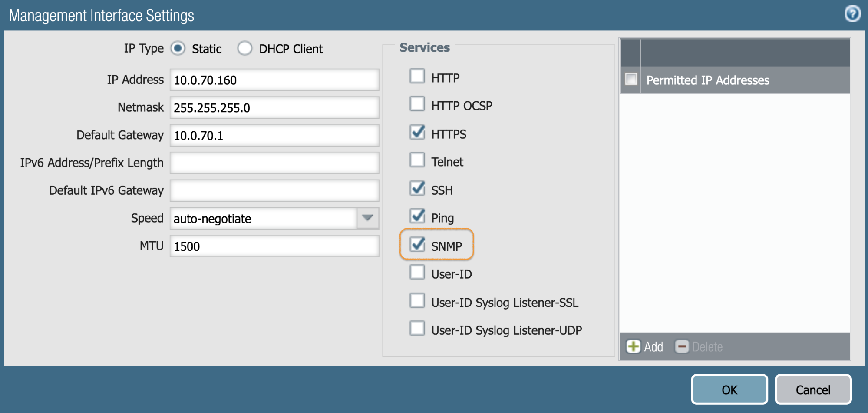
Task: Disable the SSH service
Action: (417, 188)
